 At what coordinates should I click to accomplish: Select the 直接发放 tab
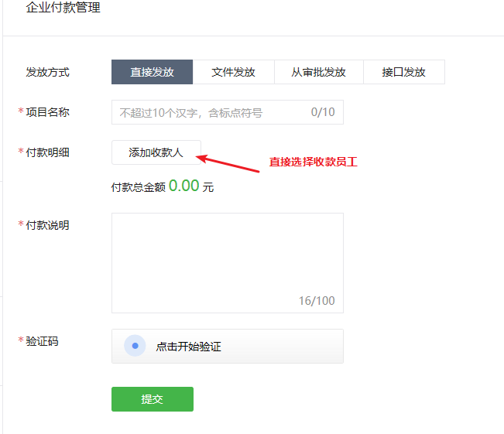click(x=152, y=72)
